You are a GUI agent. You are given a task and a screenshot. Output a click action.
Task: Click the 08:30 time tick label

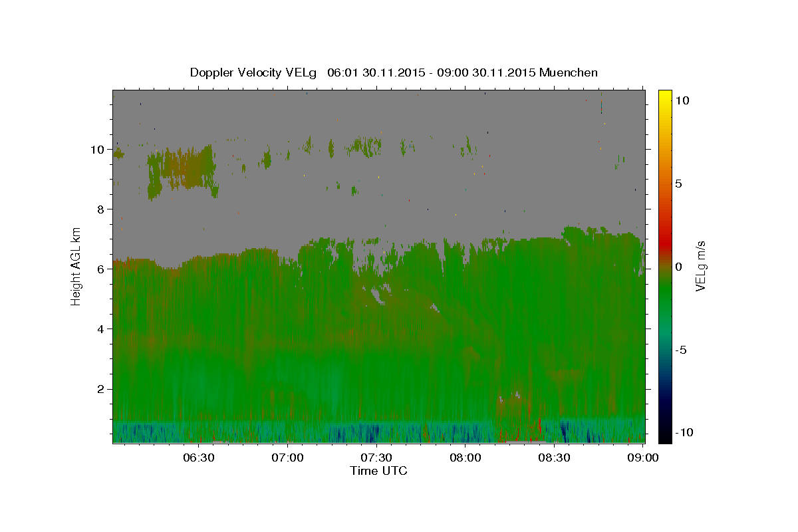[x=554, y=458]
